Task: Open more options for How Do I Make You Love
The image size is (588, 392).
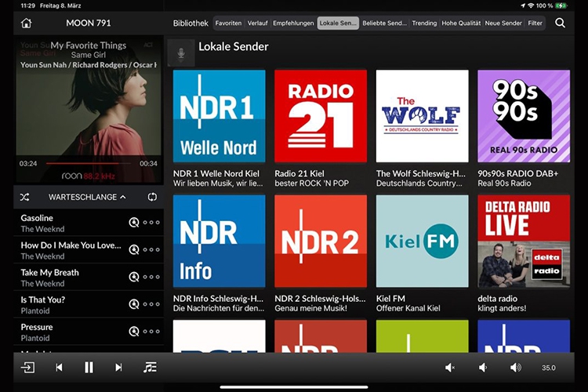Action: click(151, 250)
